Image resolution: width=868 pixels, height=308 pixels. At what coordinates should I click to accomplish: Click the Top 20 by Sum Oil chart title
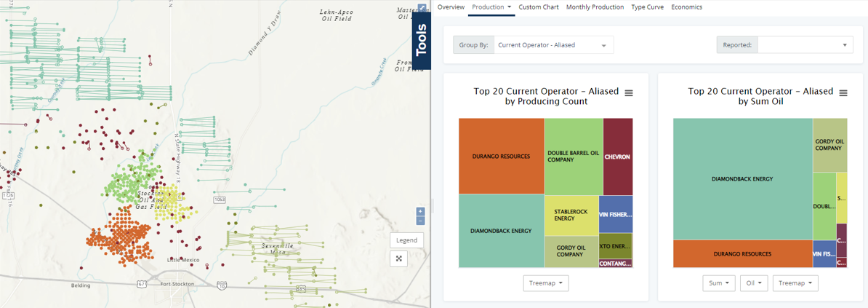pyautogui.click(x=760, y=97)
